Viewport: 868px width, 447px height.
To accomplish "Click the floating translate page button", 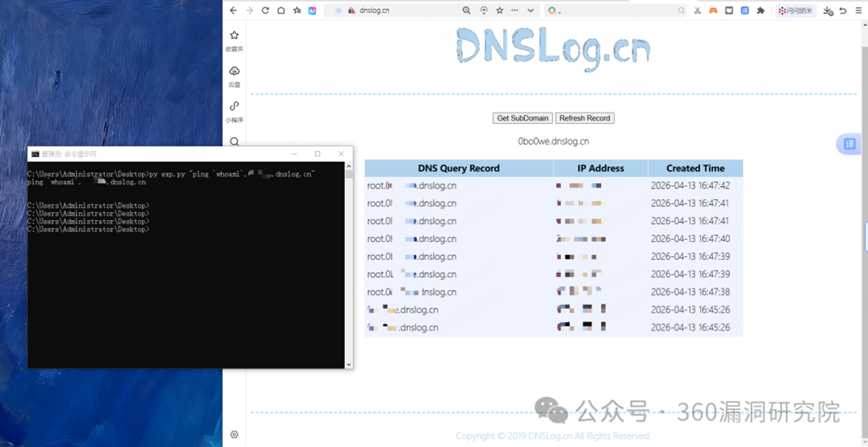I will (849, 144).
